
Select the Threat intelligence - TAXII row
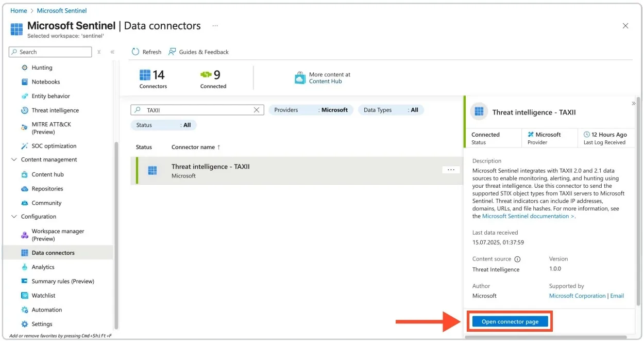tap(298, 171)
